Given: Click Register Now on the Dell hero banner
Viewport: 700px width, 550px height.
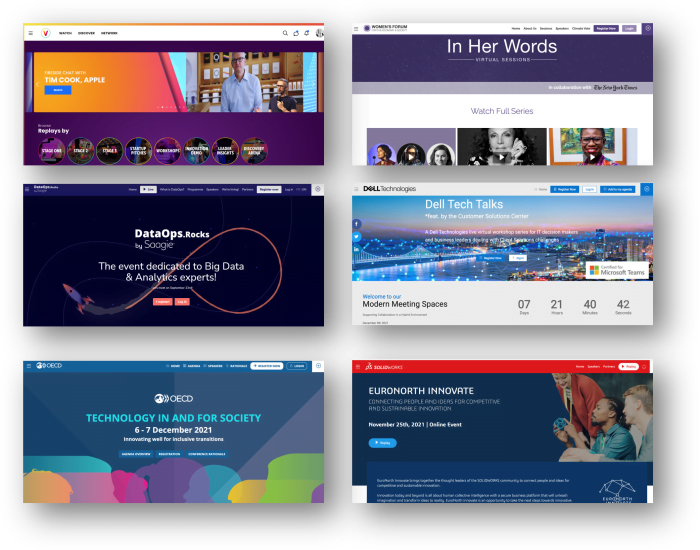Looking at the screenshot, I should tap(491, 258).
